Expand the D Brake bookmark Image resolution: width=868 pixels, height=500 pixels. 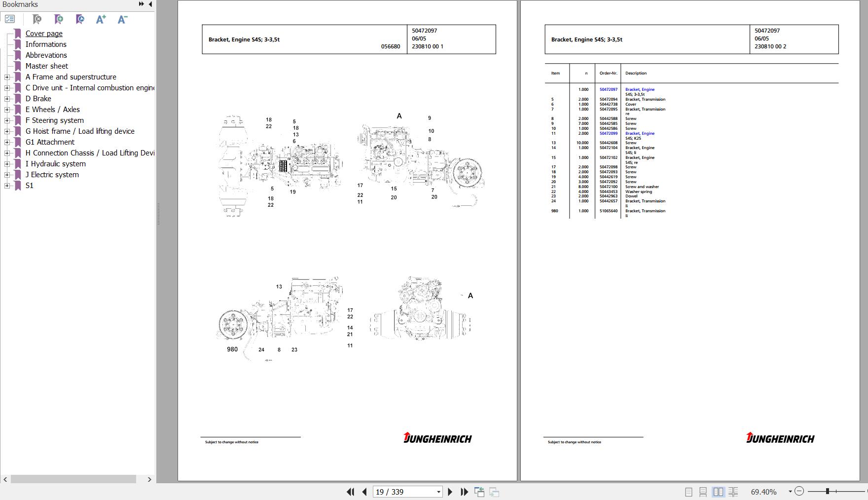tap(7, 99)
